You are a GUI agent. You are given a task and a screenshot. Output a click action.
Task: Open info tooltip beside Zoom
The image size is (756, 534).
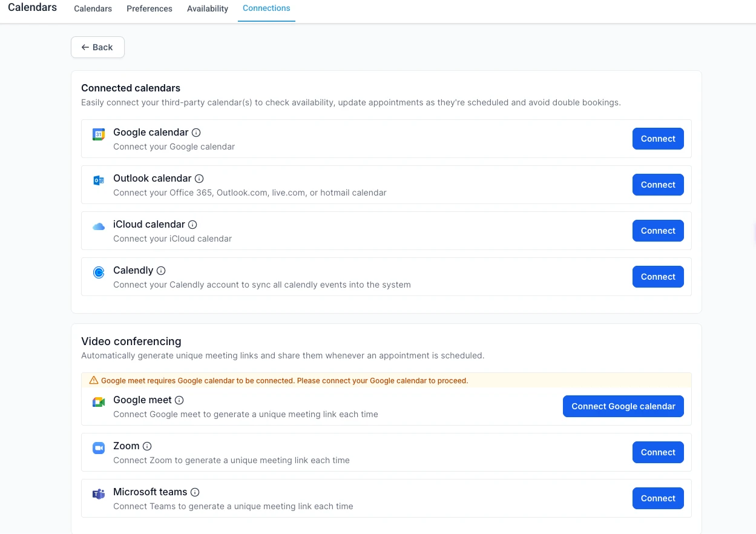(147, 446)
